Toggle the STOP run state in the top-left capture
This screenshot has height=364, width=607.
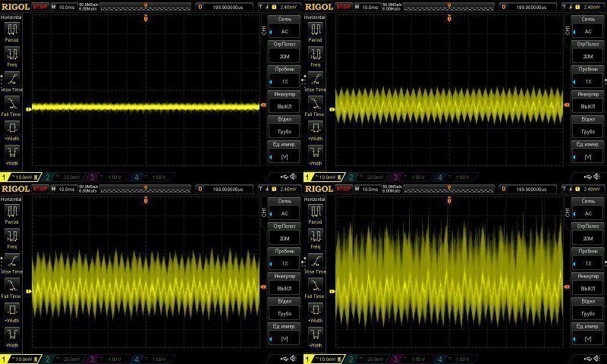coord(40,7)
